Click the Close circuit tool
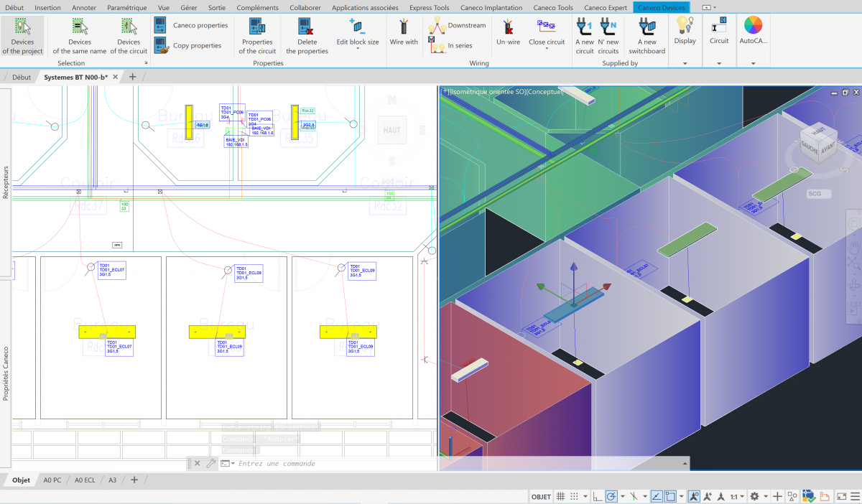 [x=547, y=32]
